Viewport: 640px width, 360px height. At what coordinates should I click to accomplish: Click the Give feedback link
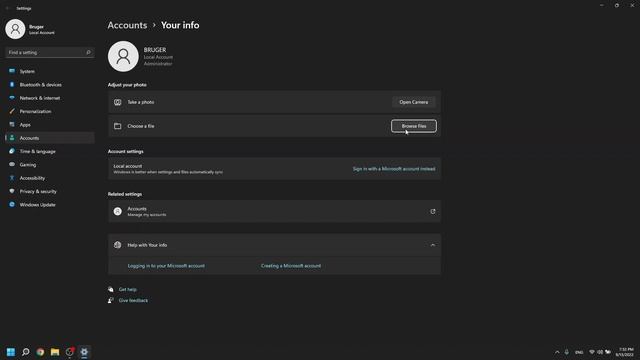coord(133,300)
